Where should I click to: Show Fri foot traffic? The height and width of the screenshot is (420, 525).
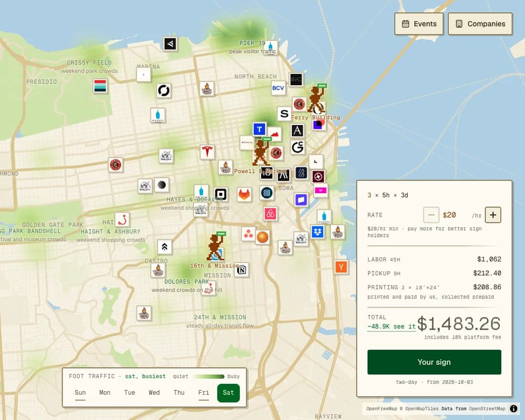[x=204, y=393]
